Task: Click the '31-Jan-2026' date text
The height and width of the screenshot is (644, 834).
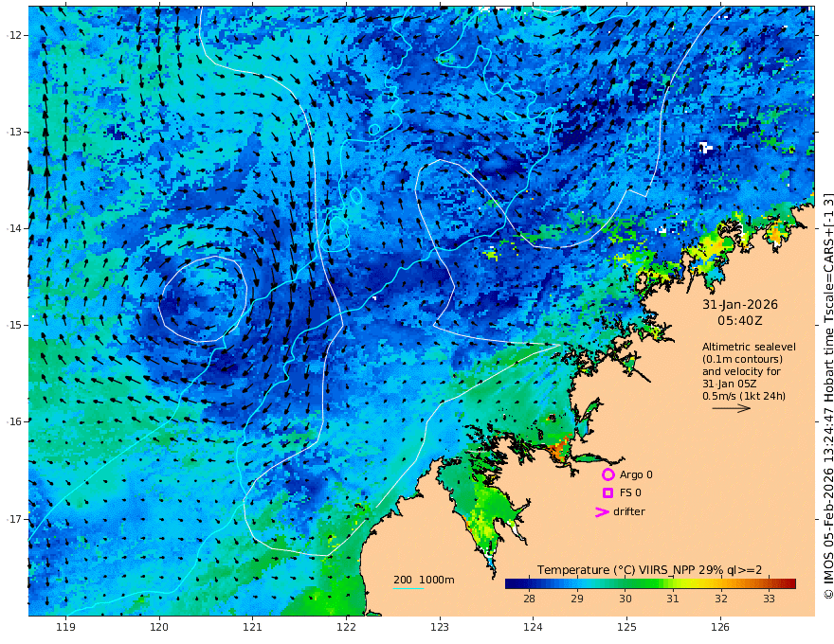Action: (x=740, y=305)
